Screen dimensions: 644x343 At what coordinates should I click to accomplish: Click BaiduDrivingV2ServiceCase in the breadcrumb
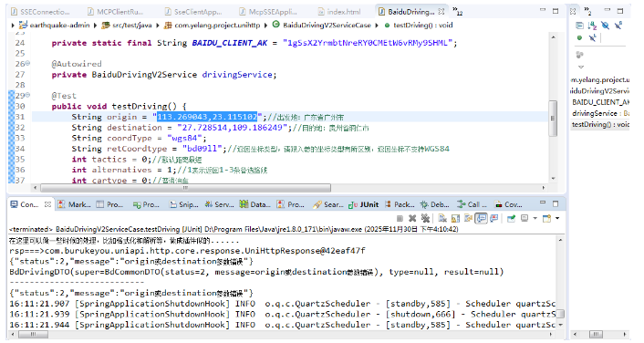click(327, 26)
